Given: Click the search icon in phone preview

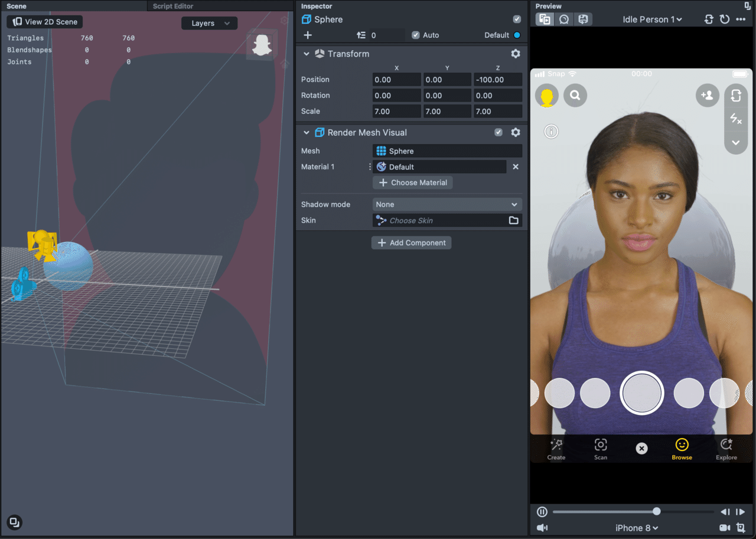Looking at the screenshot, I should [x=575, y=95].
